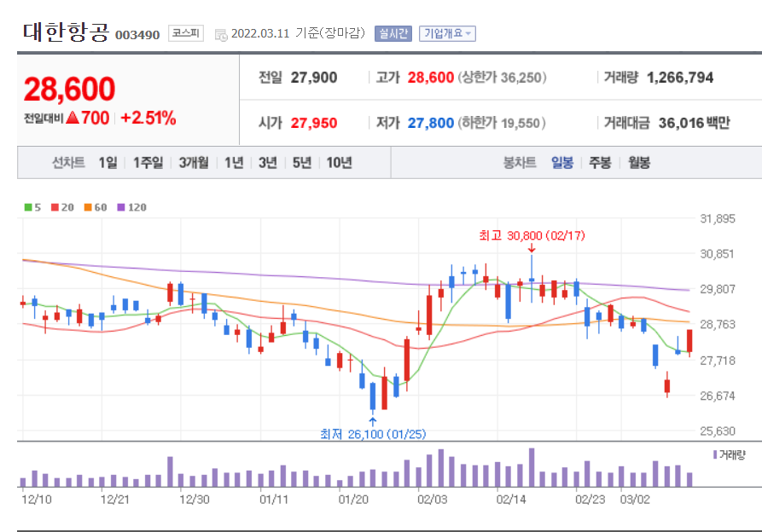
Task: Click the 최고 30,800 (02/17) annotation
Action: (532, 236)
